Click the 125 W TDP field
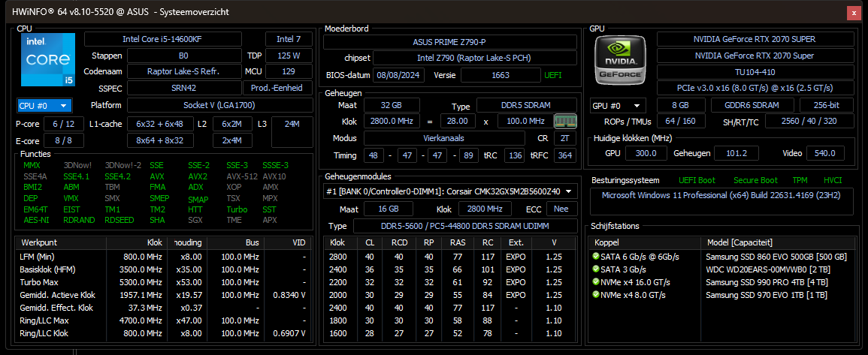Viewport: 868px width, 355px height. [289, 56]
